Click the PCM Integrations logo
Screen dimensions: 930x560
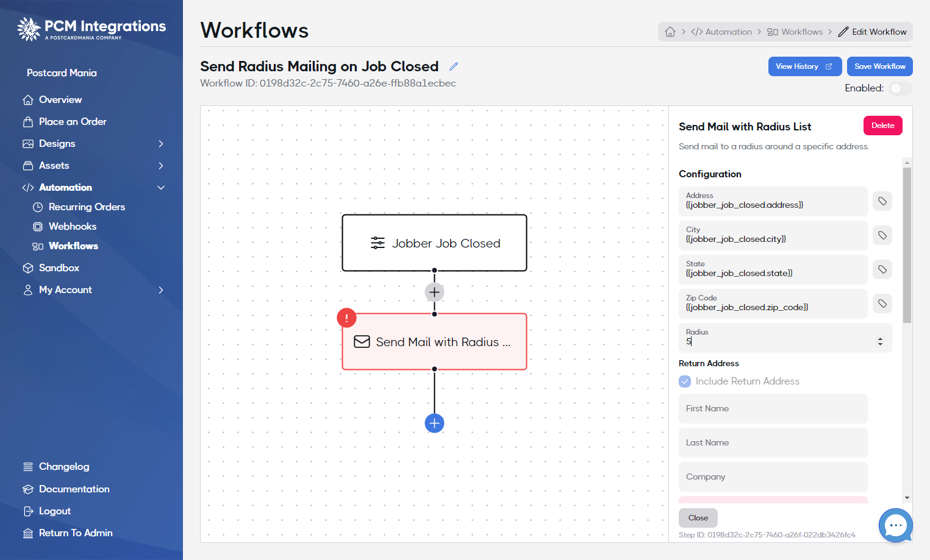pos(91,29)
